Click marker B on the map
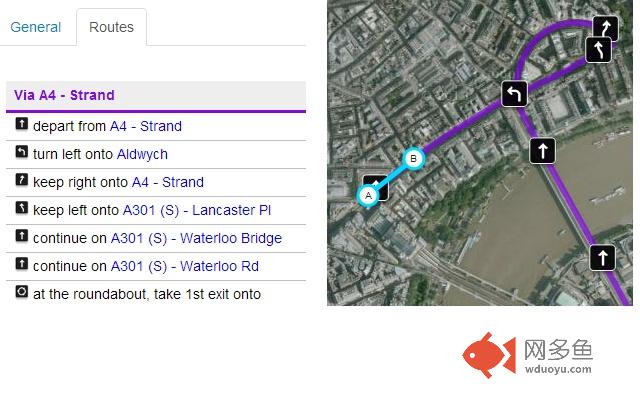This screenshot has width=640, height=400. (413, 158)
